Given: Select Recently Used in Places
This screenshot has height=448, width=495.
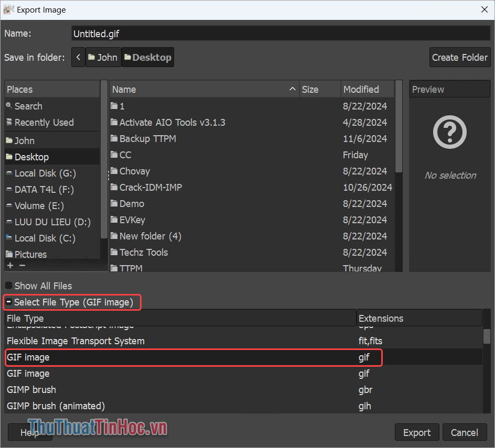Looking at the screenshot, I should [x=52, y=122].
